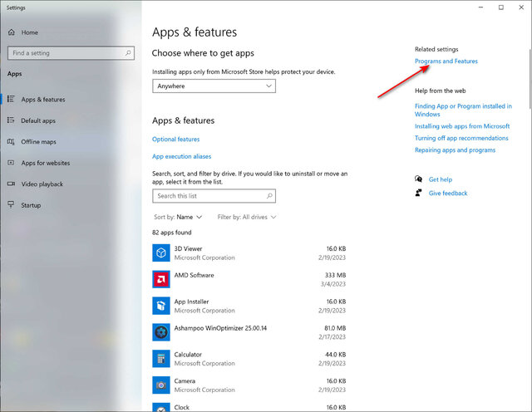Select the AMD Software icon

point(161,279)
